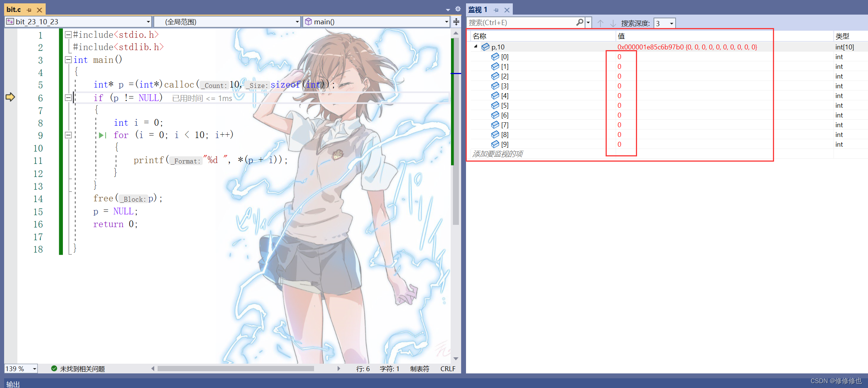This screenshot has width=868, height=388.
Task: Open the 全局范围 scope dropdown
Action: (228, 22)
